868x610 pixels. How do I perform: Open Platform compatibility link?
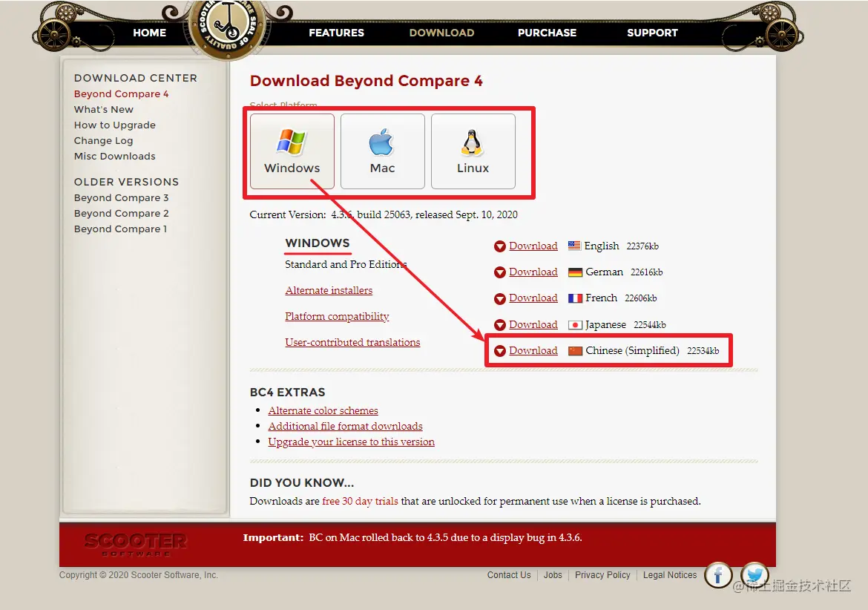tap(337, 316)
